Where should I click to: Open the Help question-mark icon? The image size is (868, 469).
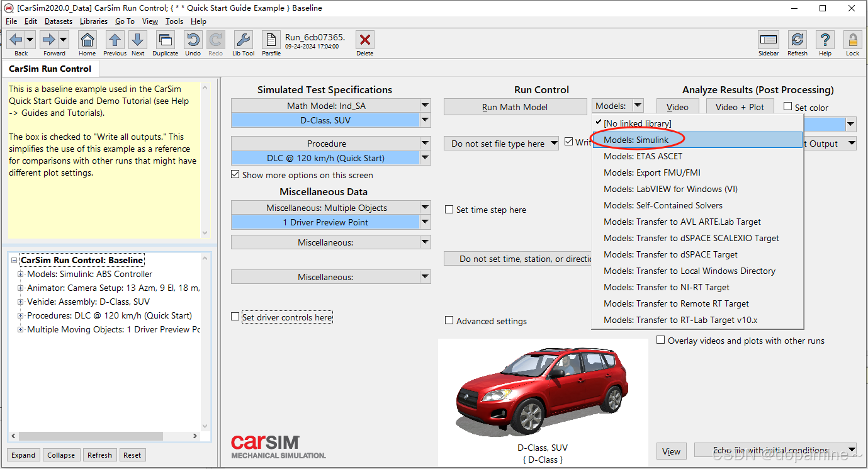coord(825,40)
